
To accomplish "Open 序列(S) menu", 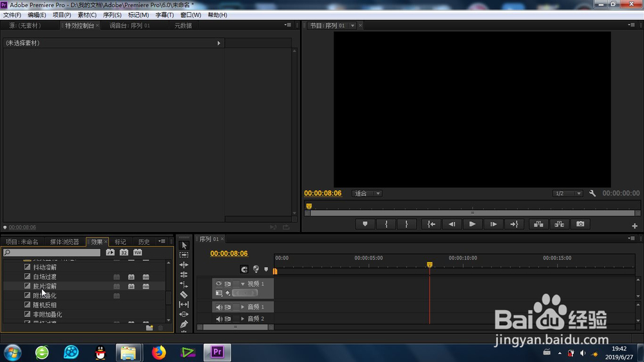I will click(x=112, y=15).
